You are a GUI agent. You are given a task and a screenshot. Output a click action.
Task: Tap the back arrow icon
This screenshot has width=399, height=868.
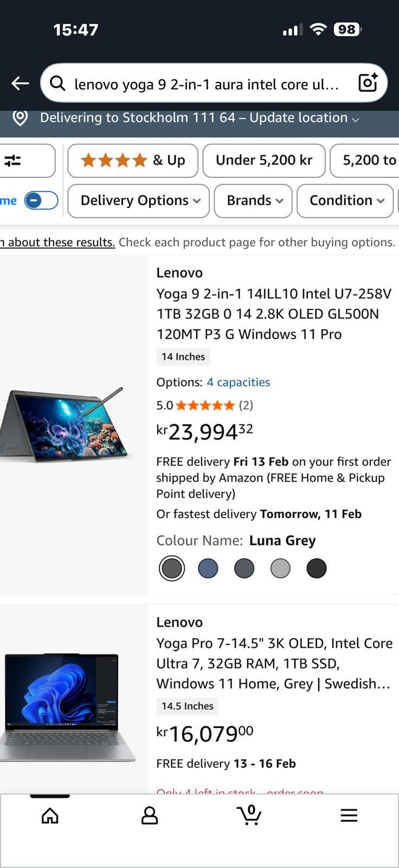click(x=21, y=83)
